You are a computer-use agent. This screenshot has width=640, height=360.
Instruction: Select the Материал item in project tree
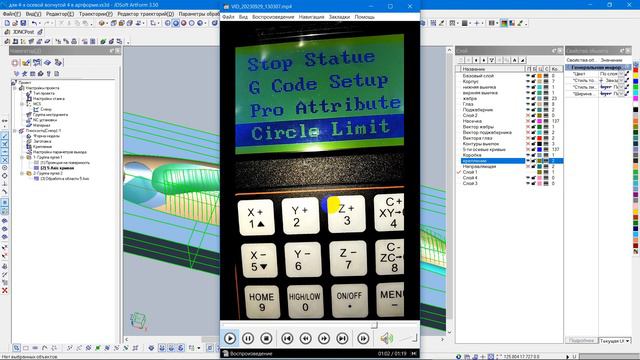click(x=41, y=125)
